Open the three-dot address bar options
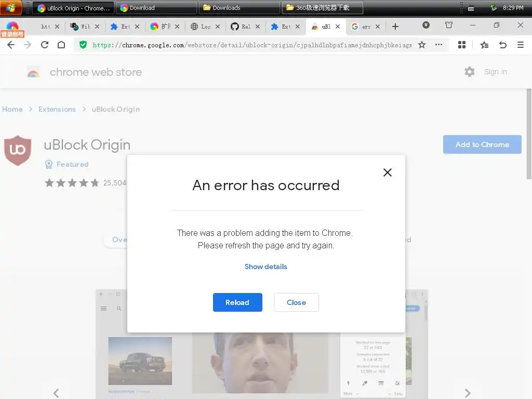Image resolution: width=532 pixels, height=399 pixels. pyautogui.click(x=438, y=45)
